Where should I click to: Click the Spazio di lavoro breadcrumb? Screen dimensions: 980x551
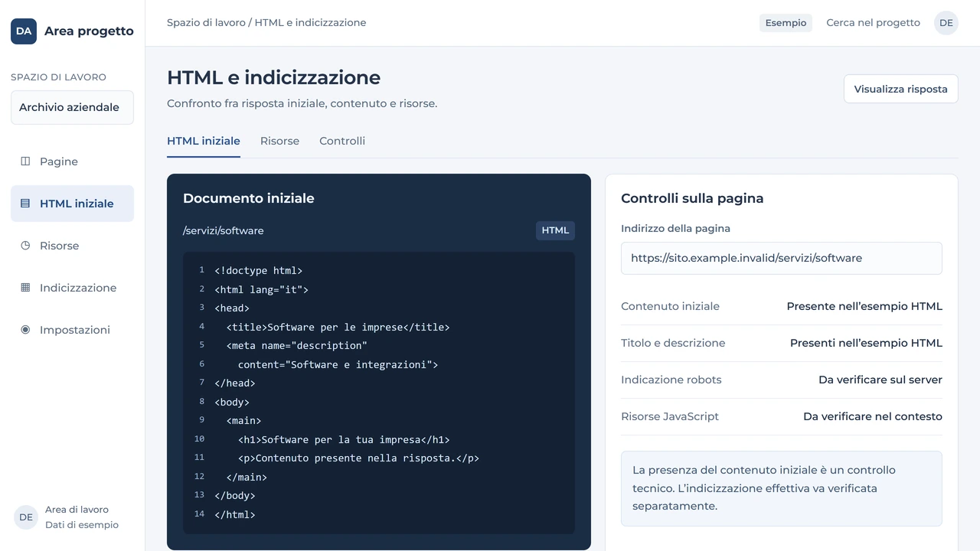click(x=206, y=23)
